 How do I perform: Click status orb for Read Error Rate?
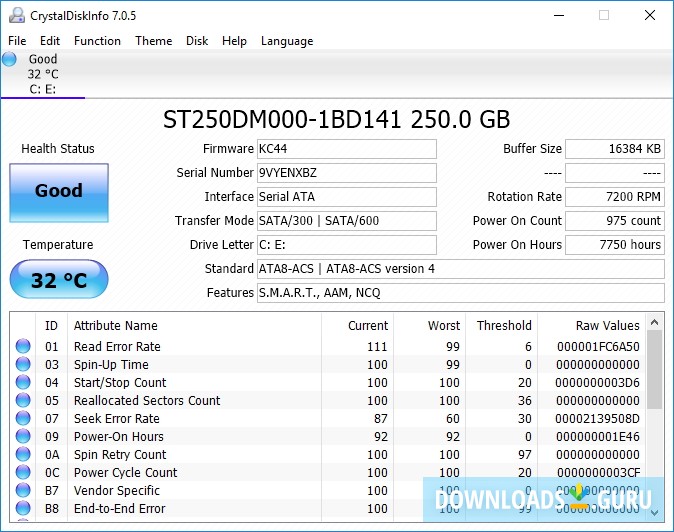click(x=23, y=347)
